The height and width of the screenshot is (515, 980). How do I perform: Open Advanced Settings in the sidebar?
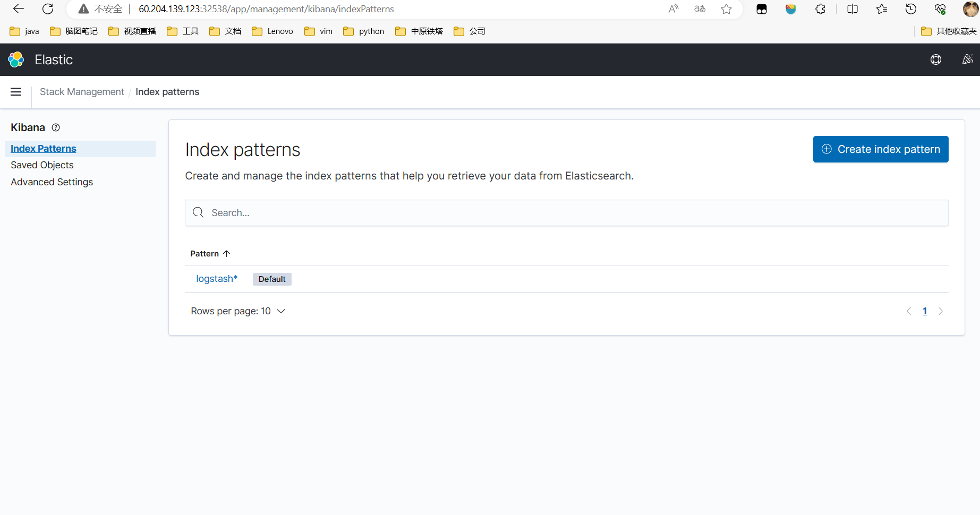click(52, 182)
